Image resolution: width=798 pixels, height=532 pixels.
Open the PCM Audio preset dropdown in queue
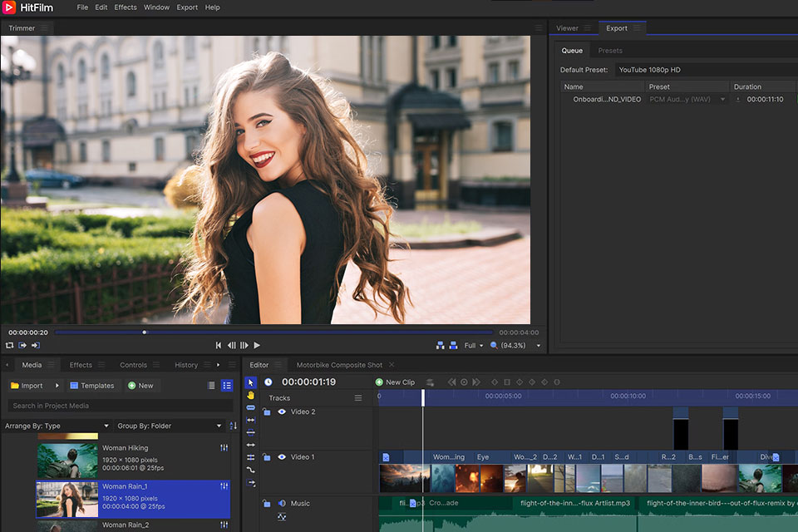point(687,99)
